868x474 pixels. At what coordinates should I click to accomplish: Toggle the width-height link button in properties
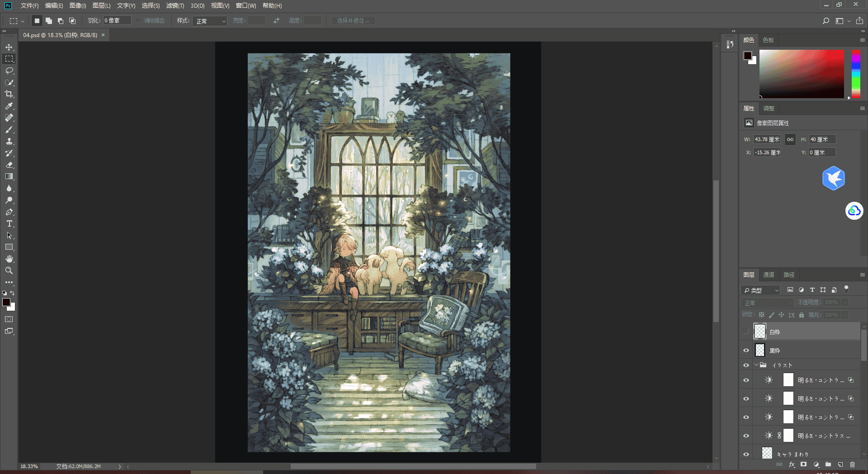coord(790,139)
